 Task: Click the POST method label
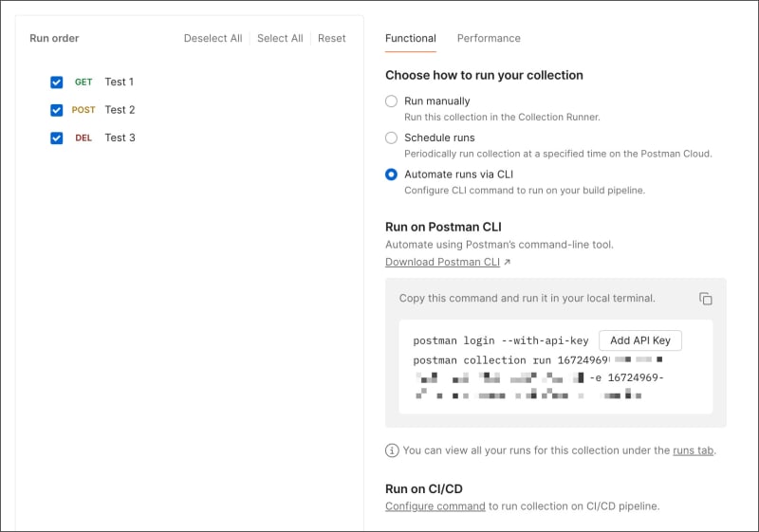[x=83, y=110]
